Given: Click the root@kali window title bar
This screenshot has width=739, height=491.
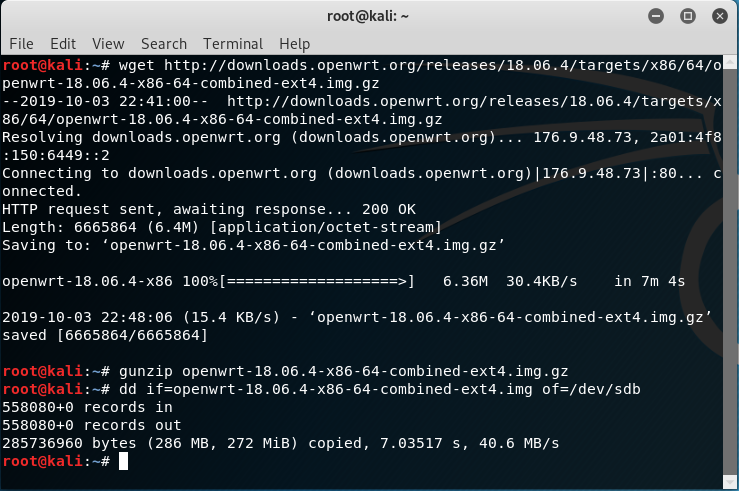Looking at the screenshot, I should pos(368,16).
